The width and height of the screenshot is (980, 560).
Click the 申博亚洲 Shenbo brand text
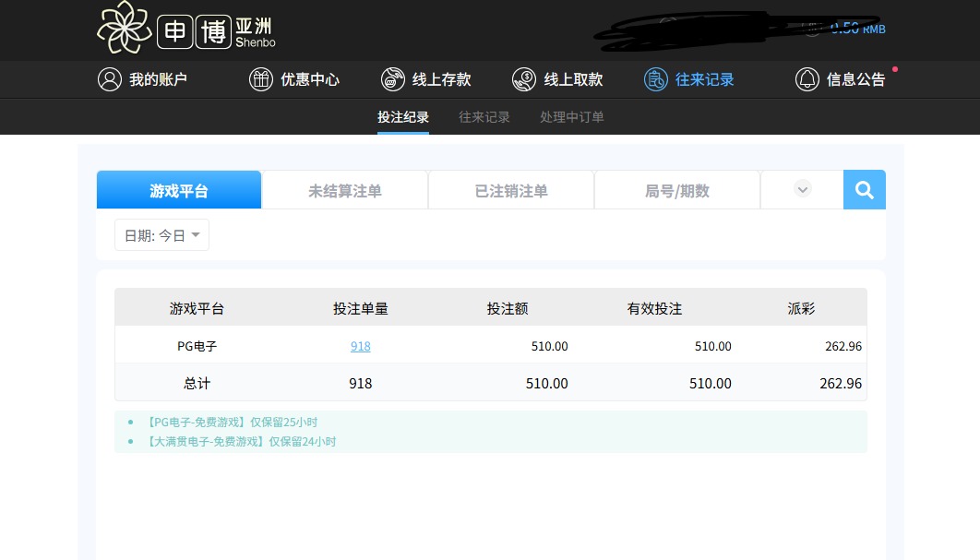pyautogui.click(x=217, y=31)
